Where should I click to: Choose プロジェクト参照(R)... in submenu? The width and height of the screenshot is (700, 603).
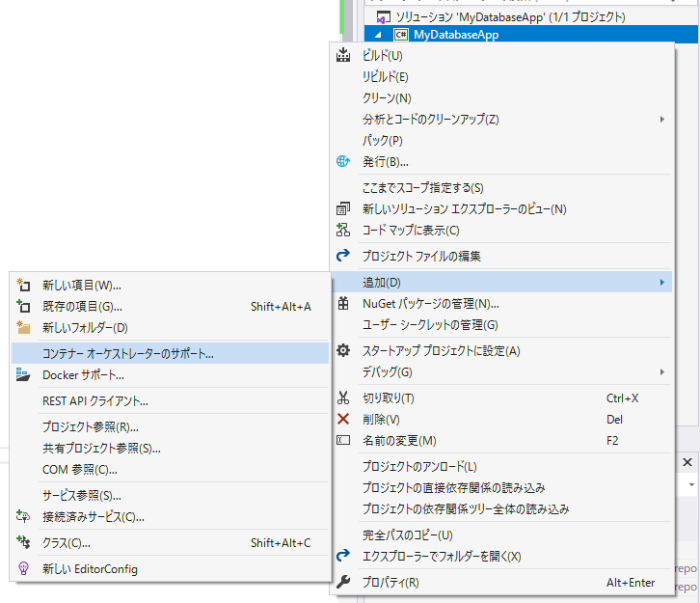coord(170,426)
